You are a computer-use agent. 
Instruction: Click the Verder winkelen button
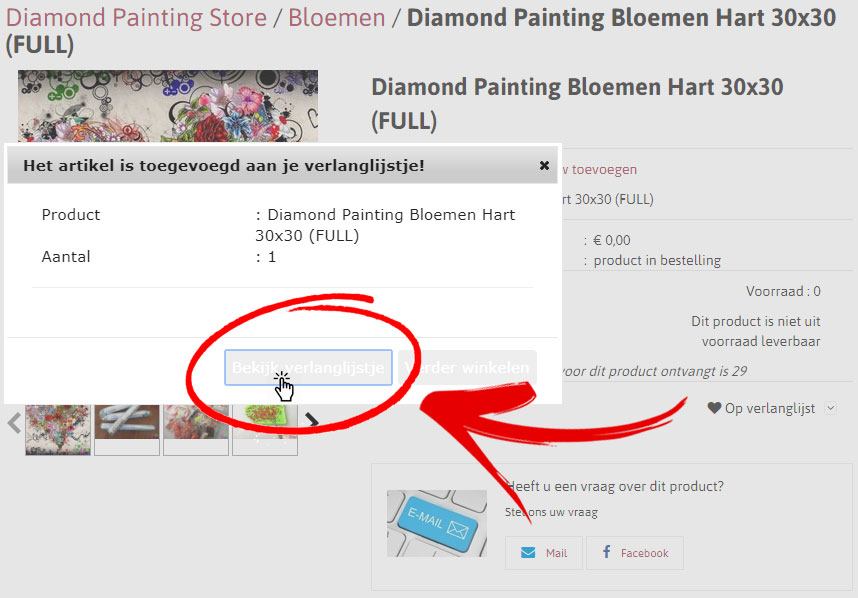tap(467, 368)
